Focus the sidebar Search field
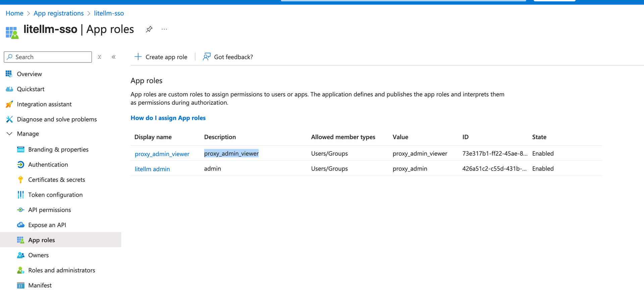 [x=48, y=57]
